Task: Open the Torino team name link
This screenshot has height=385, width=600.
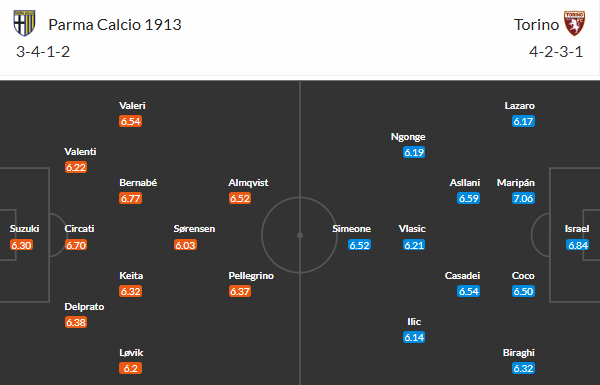Action: point(536,25)
